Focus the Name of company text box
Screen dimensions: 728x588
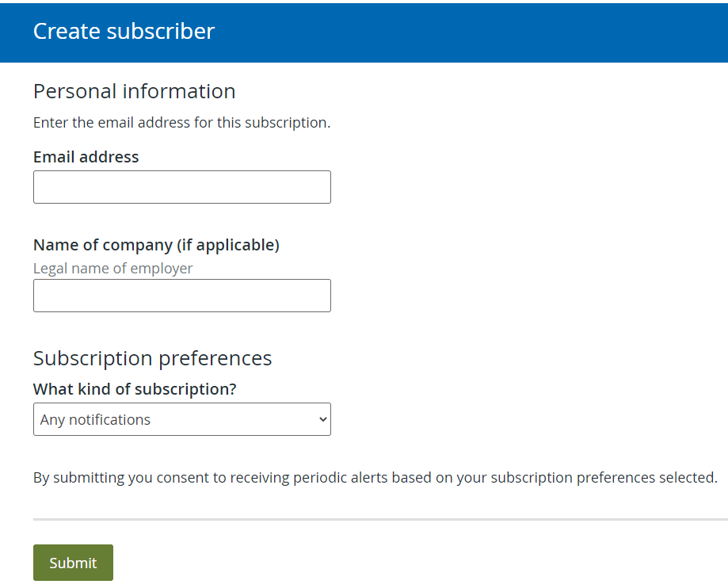point(182,296)
